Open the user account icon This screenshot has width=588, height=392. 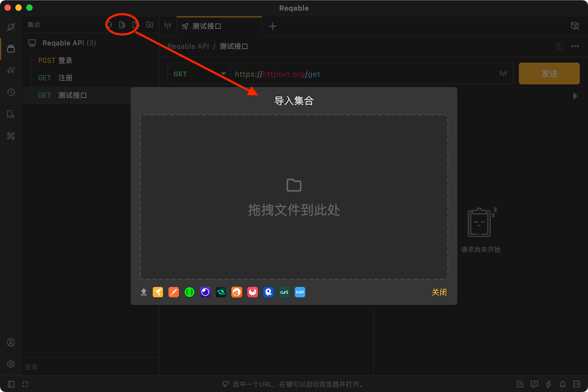(11, 342)
